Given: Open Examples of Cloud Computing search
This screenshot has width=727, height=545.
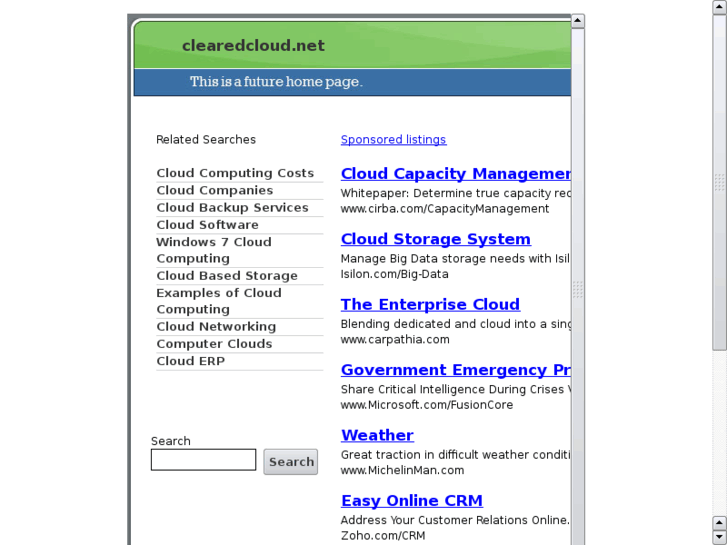Looking at the screenshot, I should coord(219,301).
